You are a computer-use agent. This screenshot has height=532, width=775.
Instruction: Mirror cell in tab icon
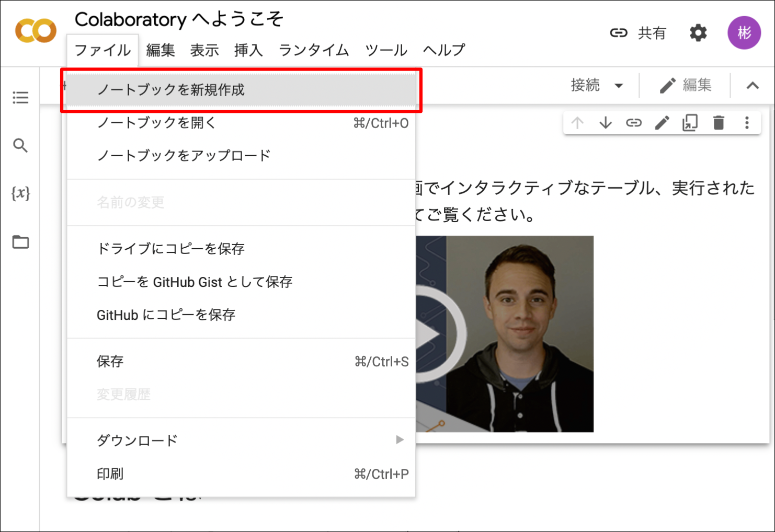pyautogui.click(x=690, y=123)
